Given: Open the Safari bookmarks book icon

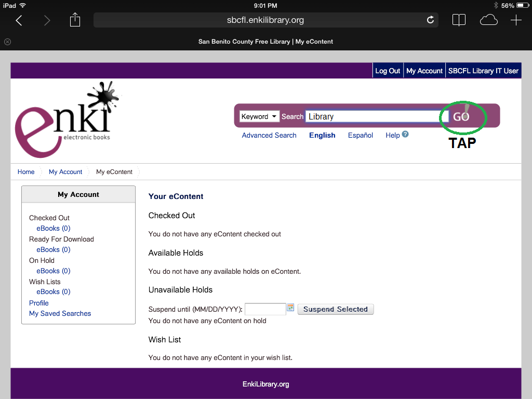Looking at the screenshot, I should click(459, 20).
